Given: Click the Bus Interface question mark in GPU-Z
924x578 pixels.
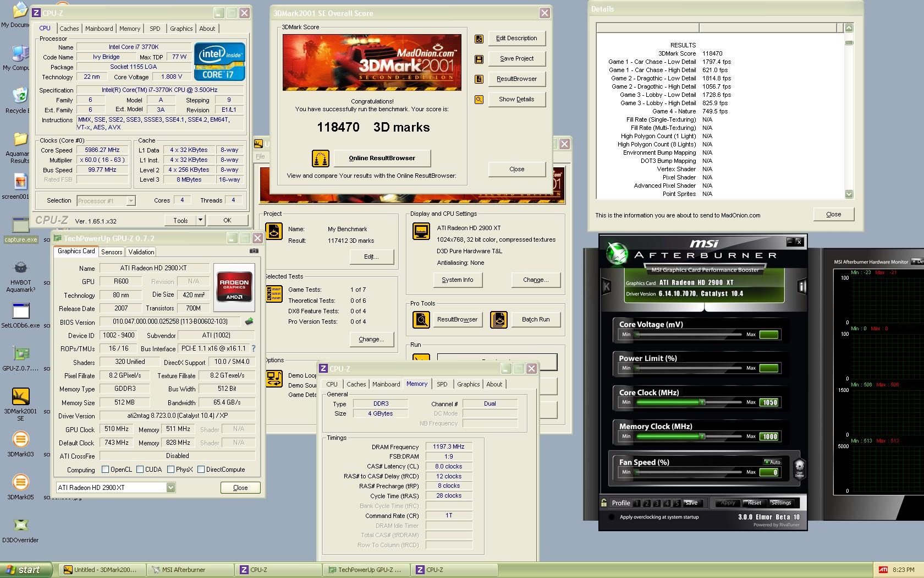Looking at the screenshot, I should point(254,348).
